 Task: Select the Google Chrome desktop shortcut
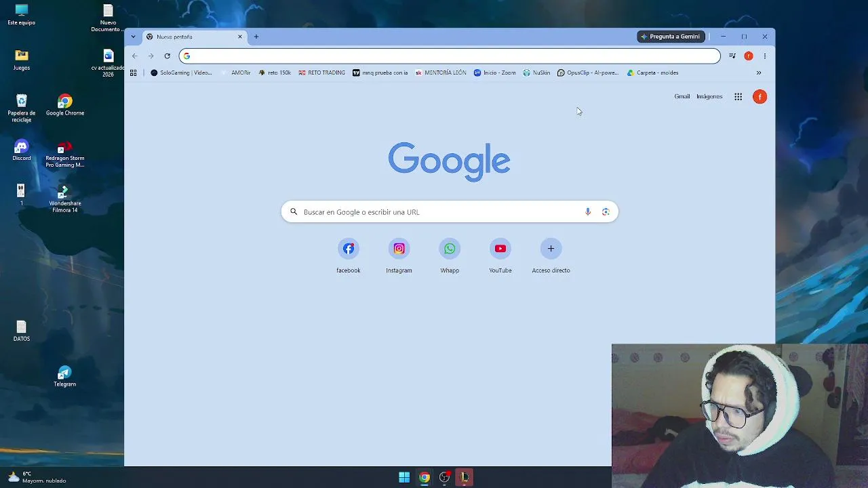click(65, 105)
